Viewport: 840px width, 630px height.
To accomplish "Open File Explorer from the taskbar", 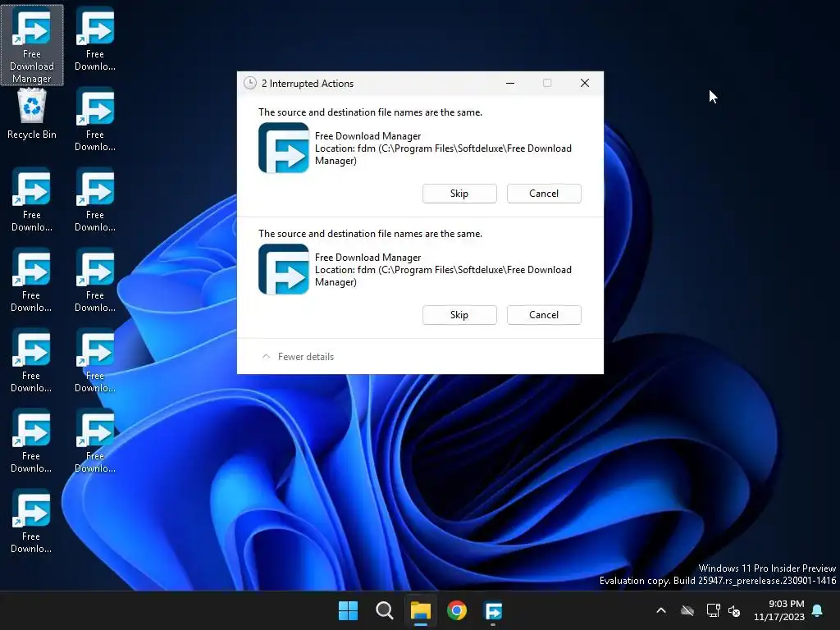I will coord(421,610).
